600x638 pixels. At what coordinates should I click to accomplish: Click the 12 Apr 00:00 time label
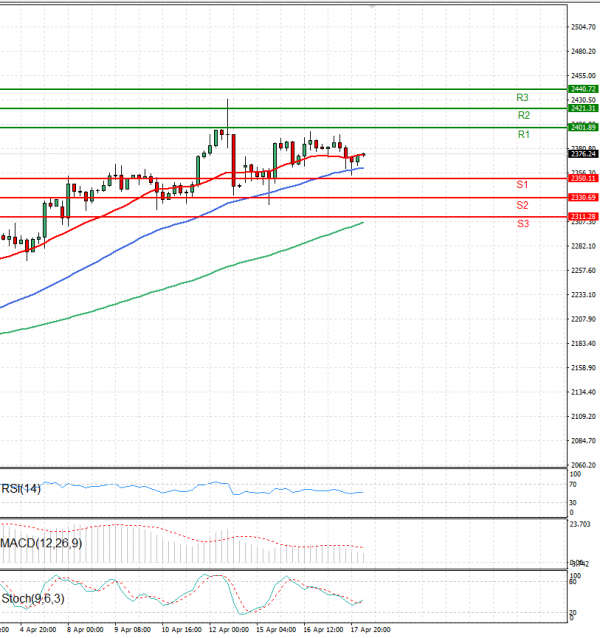229,630
